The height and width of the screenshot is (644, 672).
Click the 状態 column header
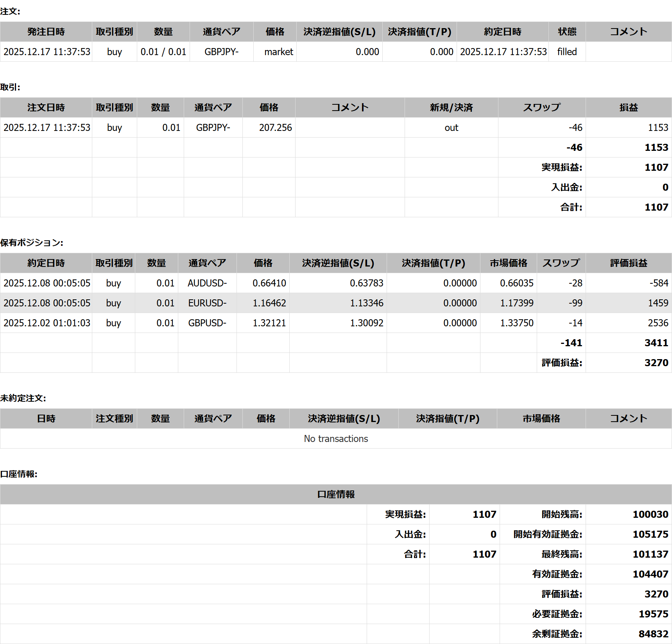(x=567, y=32)
